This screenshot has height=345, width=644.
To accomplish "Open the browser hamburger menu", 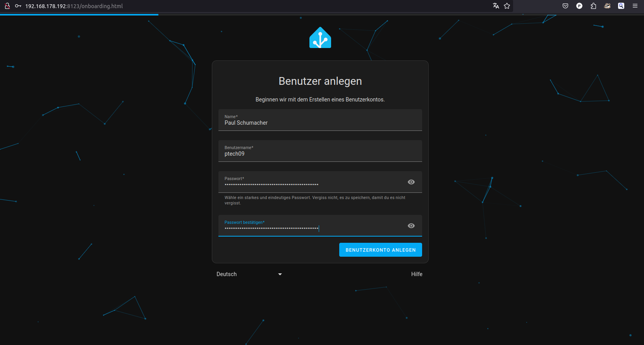I will point(635,6).
